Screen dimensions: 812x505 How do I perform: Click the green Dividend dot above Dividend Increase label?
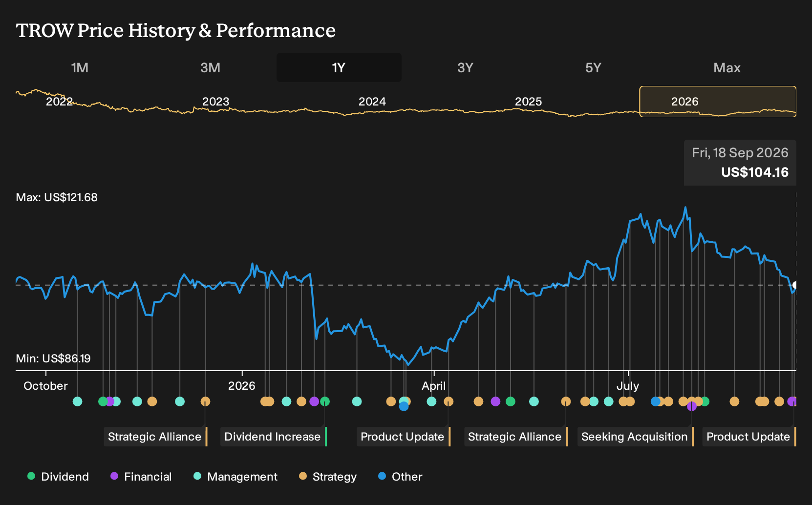(x=325, y=401)
